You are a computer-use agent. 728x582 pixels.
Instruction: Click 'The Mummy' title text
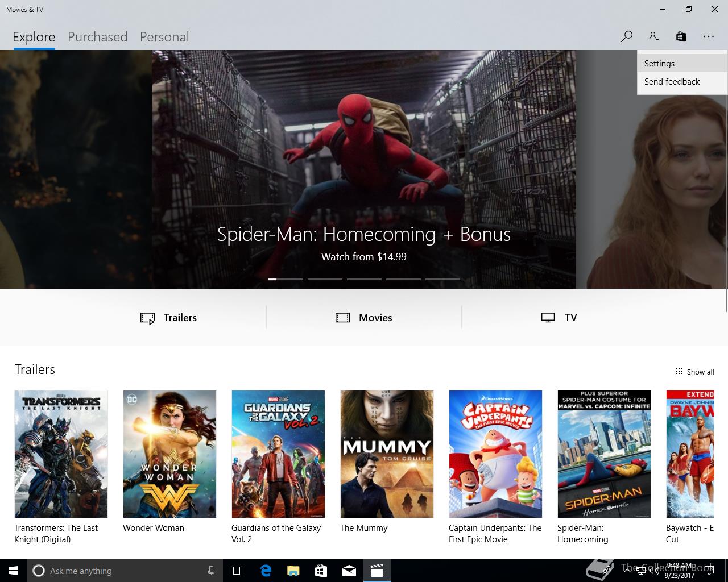pos(363,528)
